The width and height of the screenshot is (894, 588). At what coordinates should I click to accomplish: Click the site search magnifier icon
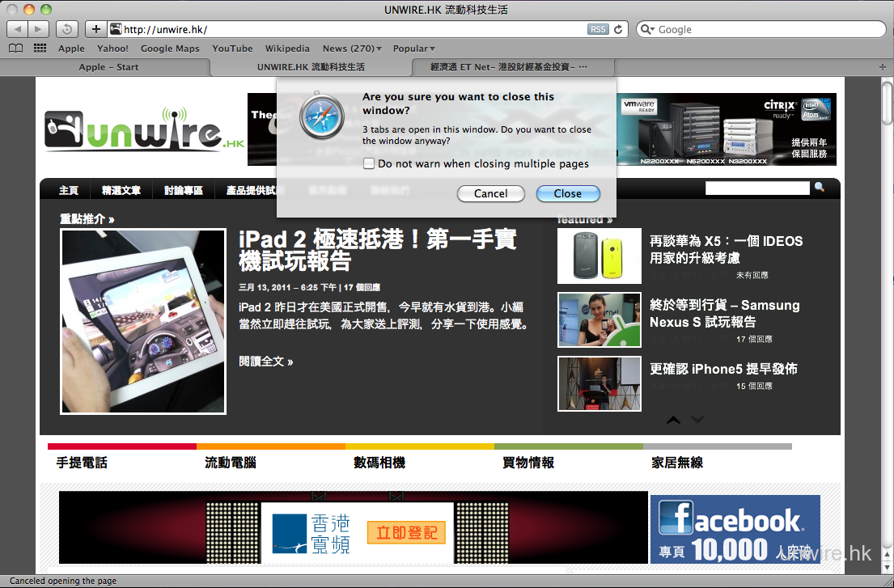click(x=820, y=188)
